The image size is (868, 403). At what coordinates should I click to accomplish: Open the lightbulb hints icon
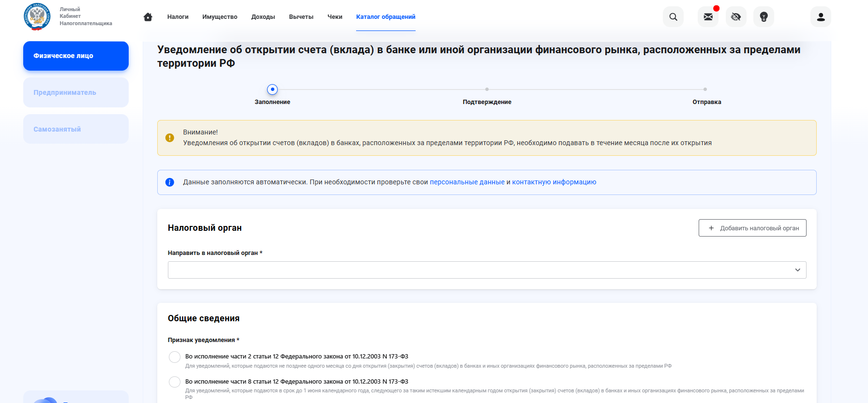[x=764, y=17]
